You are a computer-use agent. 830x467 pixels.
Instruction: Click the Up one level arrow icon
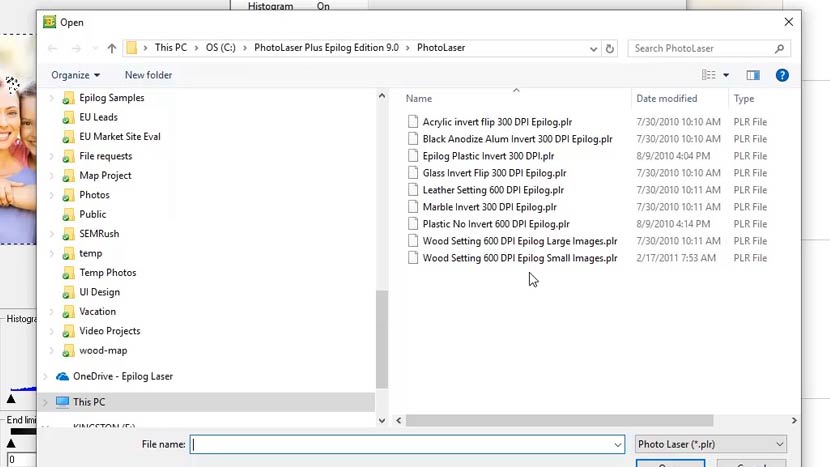pos(112,48)
